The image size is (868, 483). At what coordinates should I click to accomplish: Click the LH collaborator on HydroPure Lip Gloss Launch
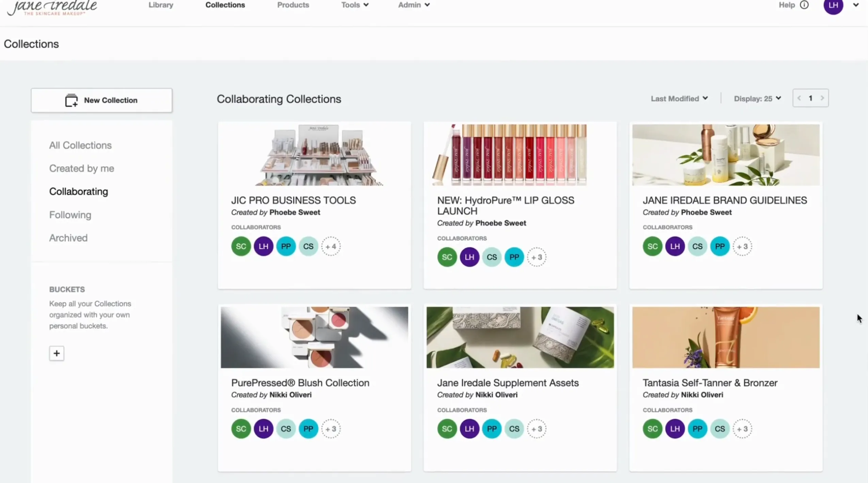point(469,257)
